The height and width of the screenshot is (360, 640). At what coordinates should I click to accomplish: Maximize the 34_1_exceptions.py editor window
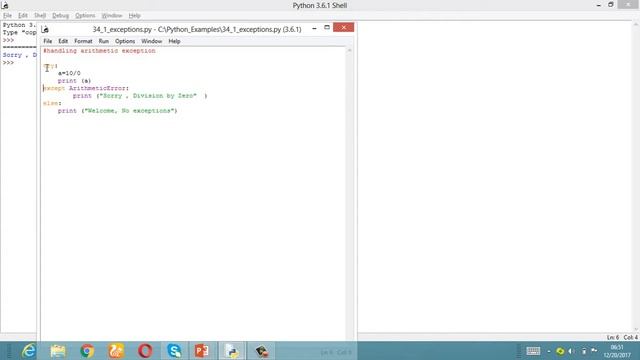point(327,27)
